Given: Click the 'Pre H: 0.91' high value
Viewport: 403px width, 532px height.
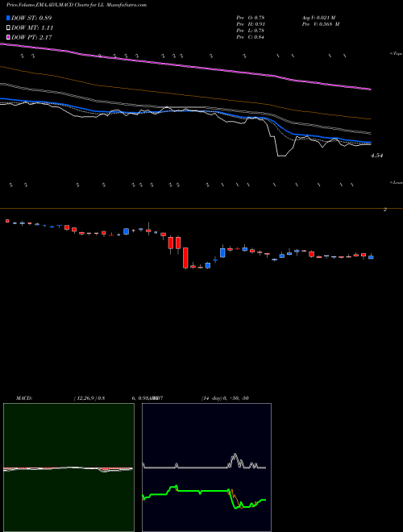Looking at the screenshot, I should [x=251, y=24].
